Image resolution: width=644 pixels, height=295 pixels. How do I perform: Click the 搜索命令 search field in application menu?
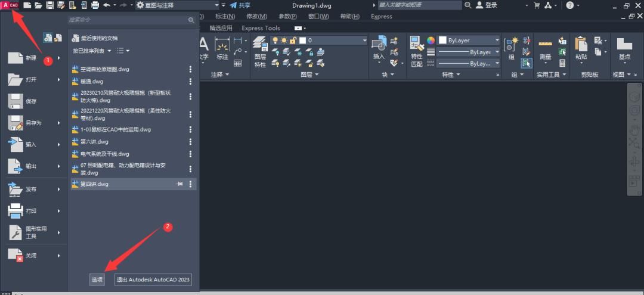click(131, 20)
